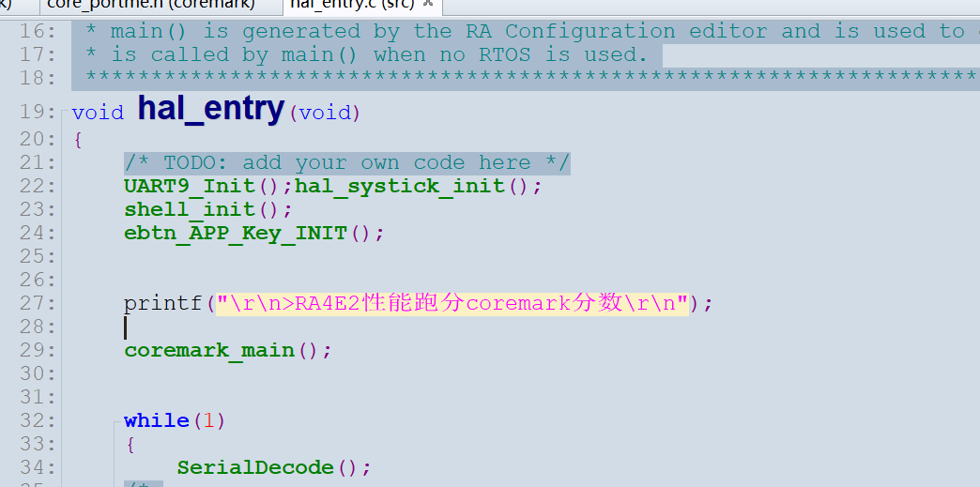
Task: Click line number 29
Action: [x=37, y=350]
